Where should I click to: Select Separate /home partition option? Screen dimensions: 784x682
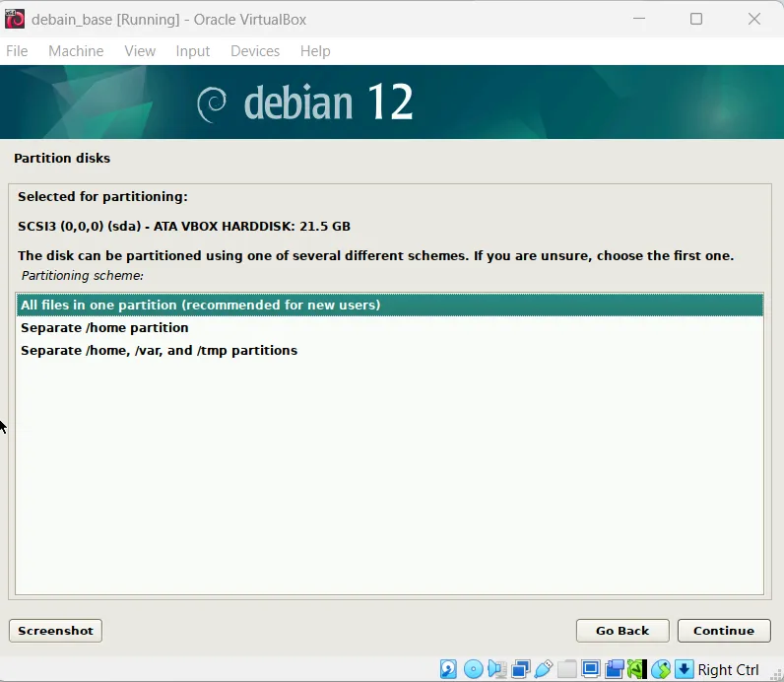click(x=389, y=328)
